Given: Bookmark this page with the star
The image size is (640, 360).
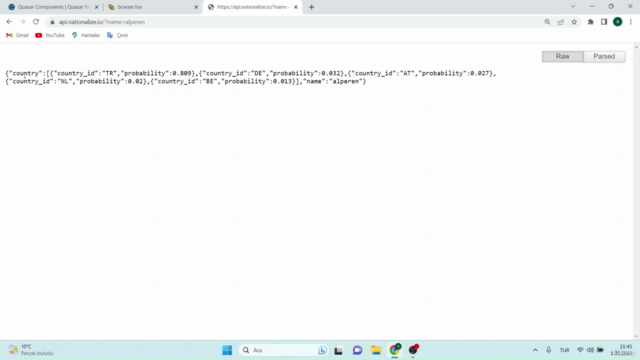Looking at the screenshot, I should point(574,22).
